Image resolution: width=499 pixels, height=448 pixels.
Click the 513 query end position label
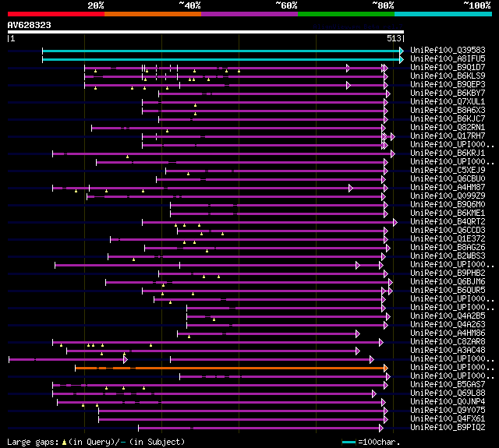(x=394, y=38)
